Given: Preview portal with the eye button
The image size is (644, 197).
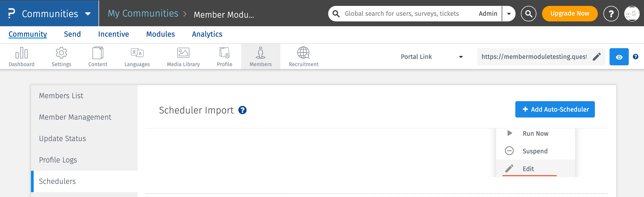Looking at the screenshot, I should pos(619,57).
